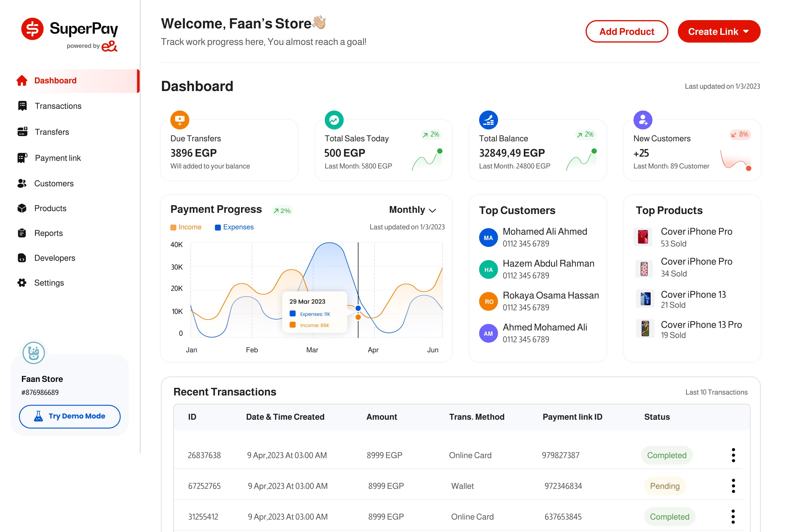This screenshot has width=808, height=532.
Task: Click the Try Demo Mode button
Action: [x=70, y=416]
